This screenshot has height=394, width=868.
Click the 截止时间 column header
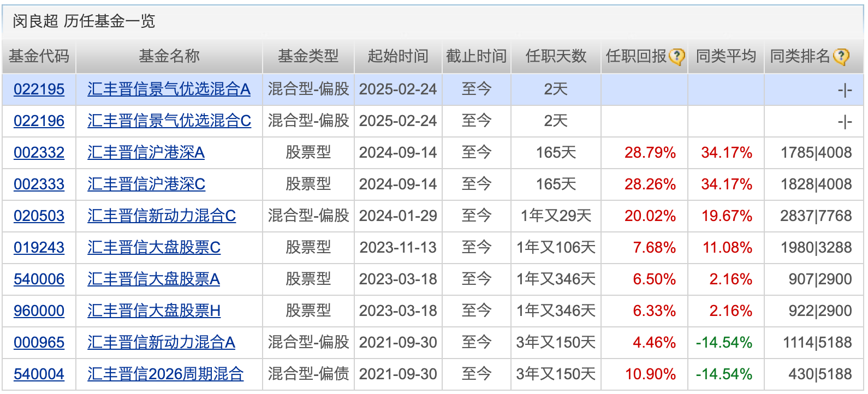click(477, 56)
